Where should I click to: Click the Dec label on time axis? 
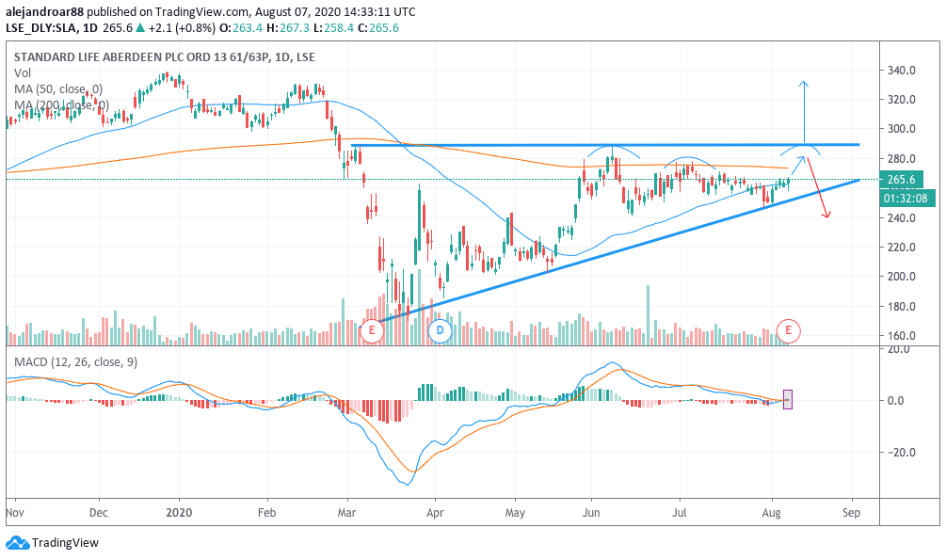pos(98,513)
